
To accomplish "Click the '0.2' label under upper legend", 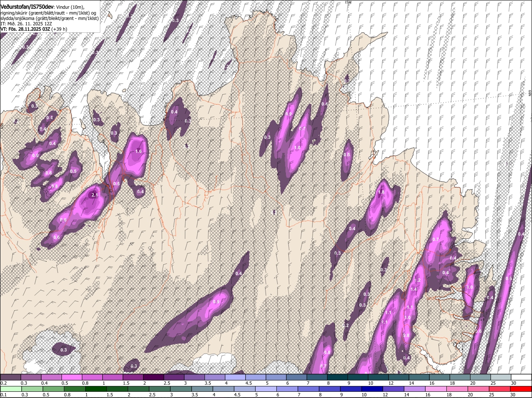I will pyautogui.click(x=3, y=383).
